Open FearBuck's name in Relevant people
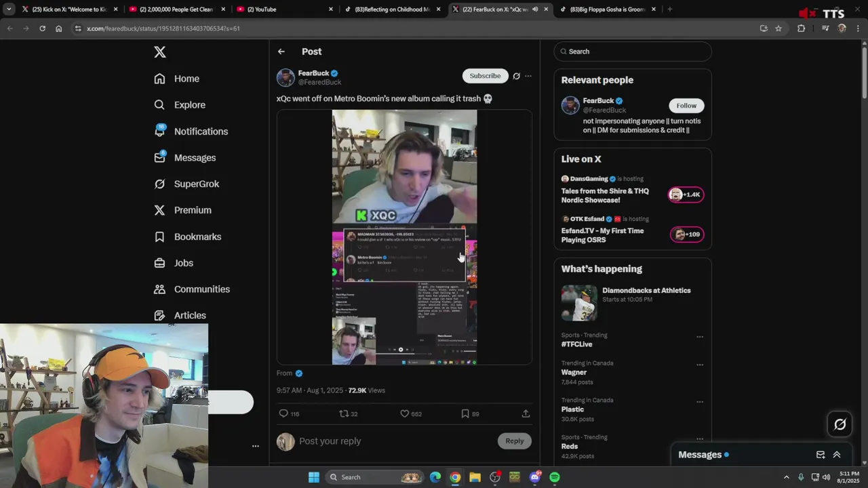This screenshot has width=868, height=488. pos(598,101)
